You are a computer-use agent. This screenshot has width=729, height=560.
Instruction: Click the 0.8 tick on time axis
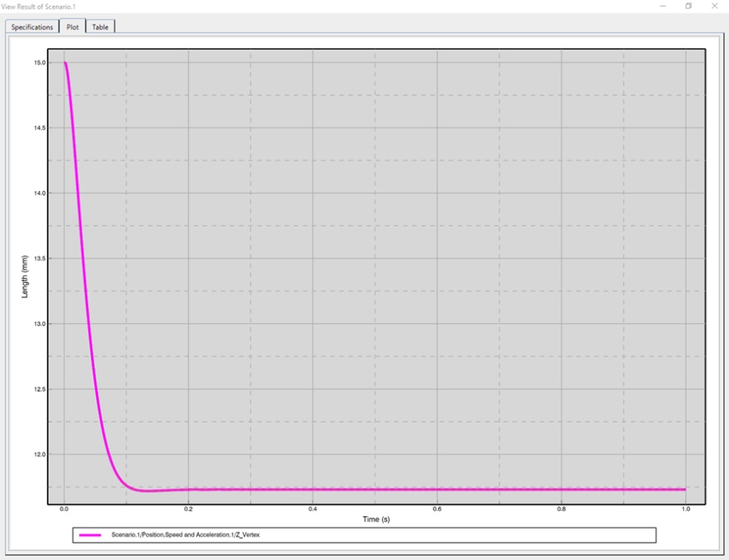[x=562, y=509]
